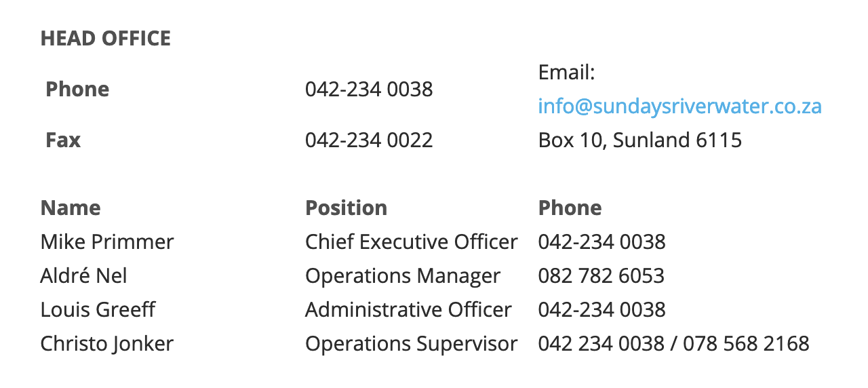
Task: Select the name Mike Primmer
Action: coord(107,242)
